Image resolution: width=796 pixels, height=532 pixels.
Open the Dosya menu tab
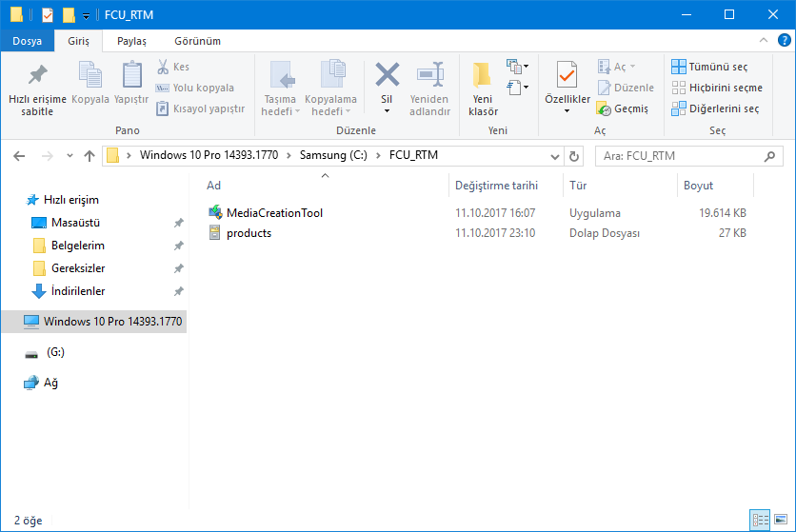28,41
